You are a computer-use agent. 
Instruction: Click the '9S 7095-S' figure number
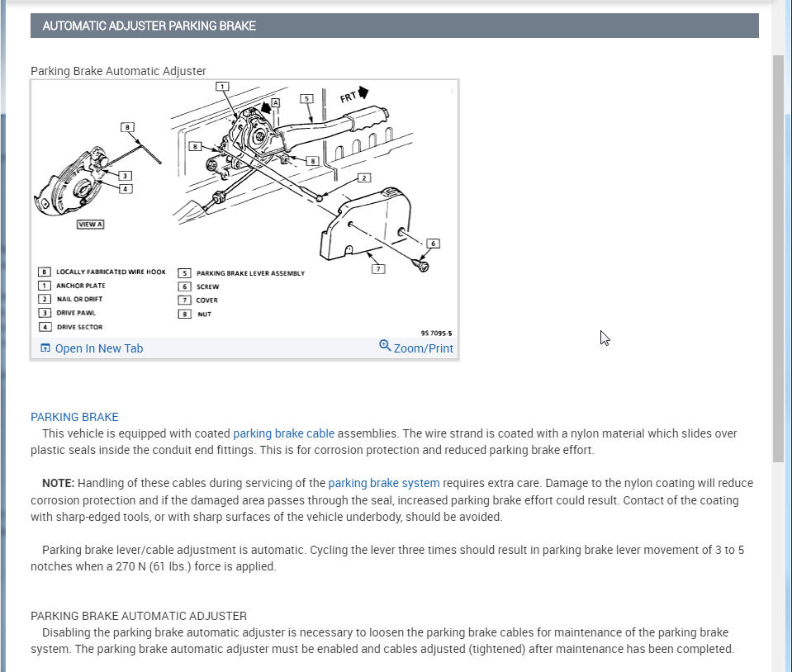436,334
